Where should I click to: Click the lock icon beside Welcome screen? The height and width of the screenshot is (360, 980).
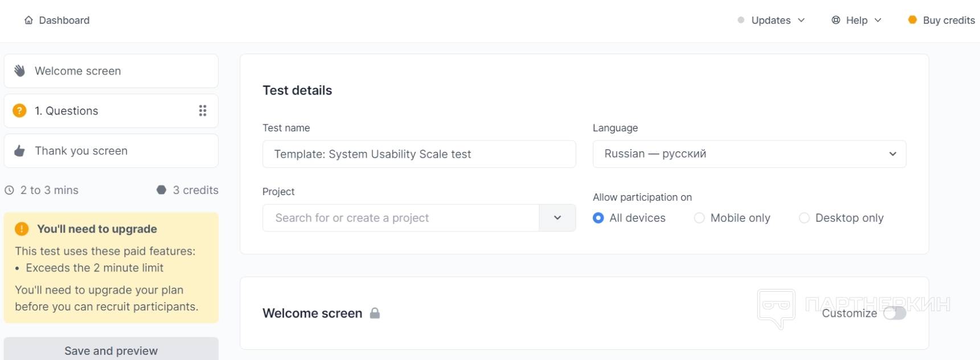[375, 313]
